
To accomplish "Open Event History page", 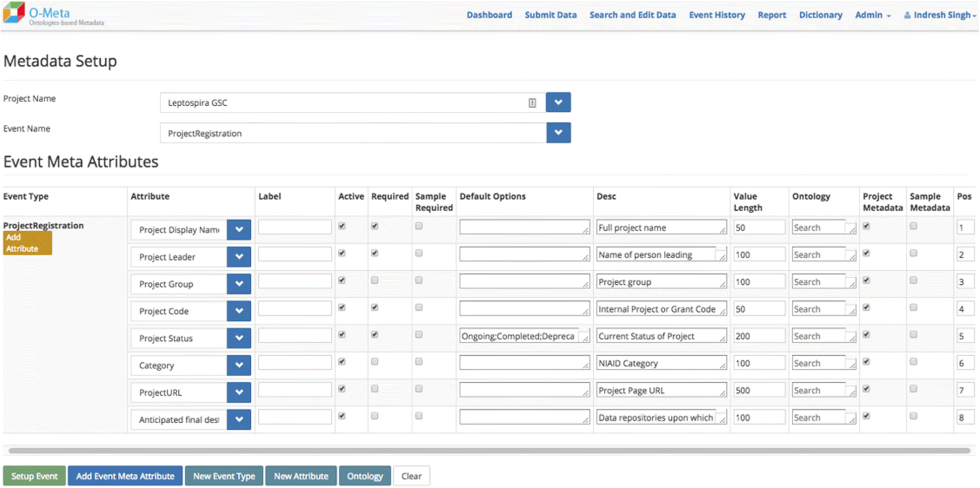I will point(717,15).
